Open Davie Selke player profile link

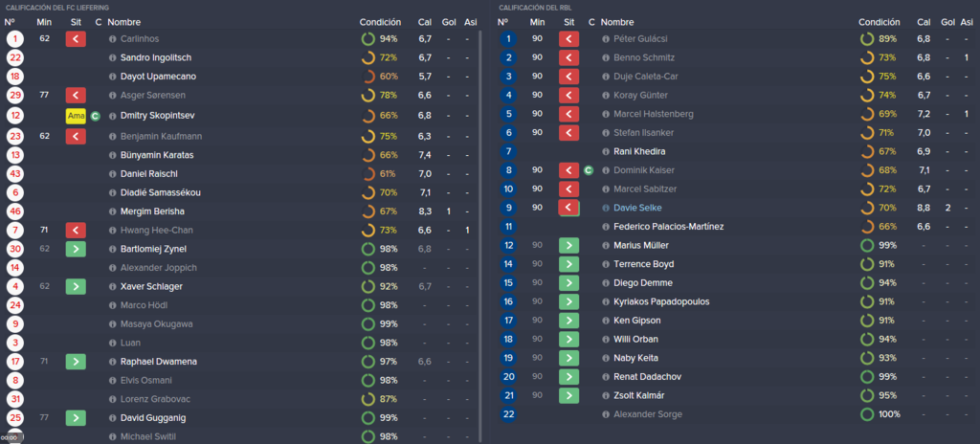click(x=632, y=208)
